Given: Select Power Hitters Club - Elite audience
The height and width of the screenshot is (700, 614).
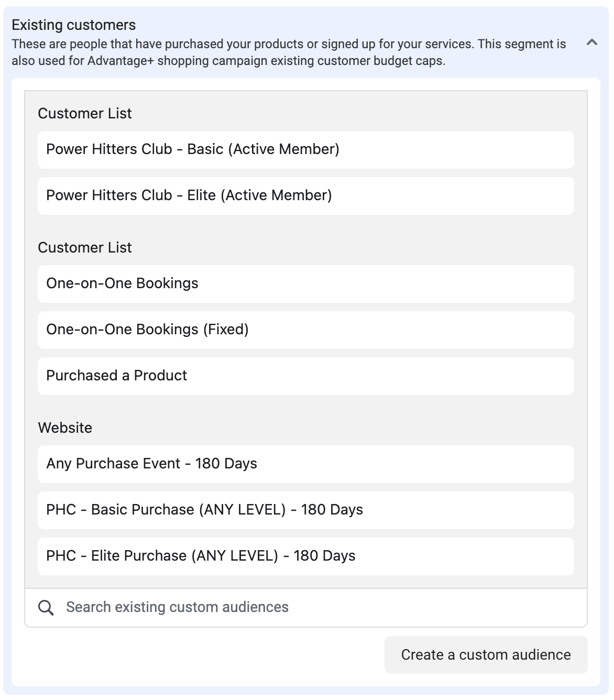Looking at the screenshot, I should click(x=306, y=196).
